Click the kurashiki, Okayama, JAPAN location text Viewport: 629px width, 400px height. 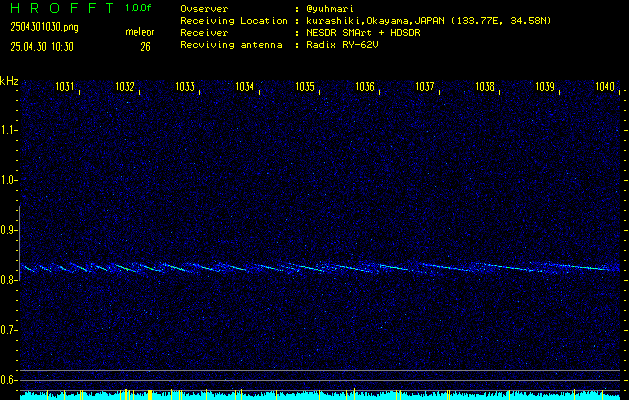(x=429, y=21)
